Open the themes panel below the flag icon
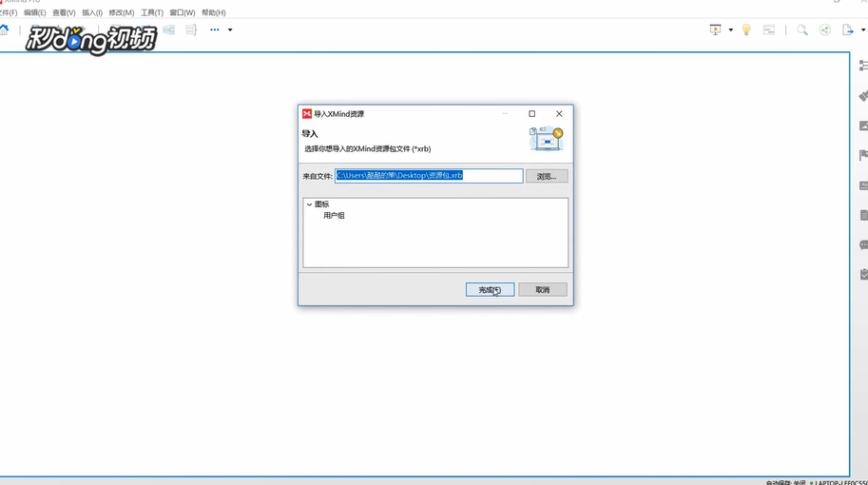The height and width of the screenshot is (485, 868). pos(863,185)
